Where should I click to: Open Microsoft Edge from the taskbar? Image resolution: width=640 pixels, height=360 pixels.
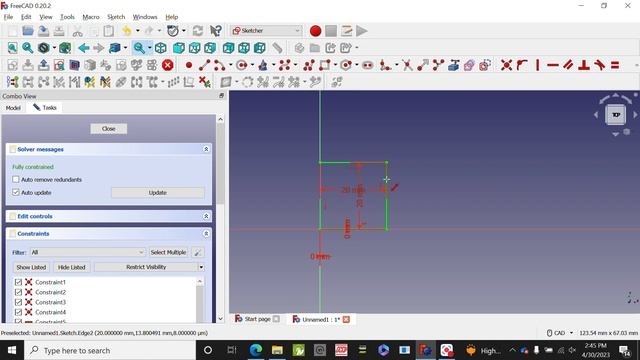coord(256,350)
